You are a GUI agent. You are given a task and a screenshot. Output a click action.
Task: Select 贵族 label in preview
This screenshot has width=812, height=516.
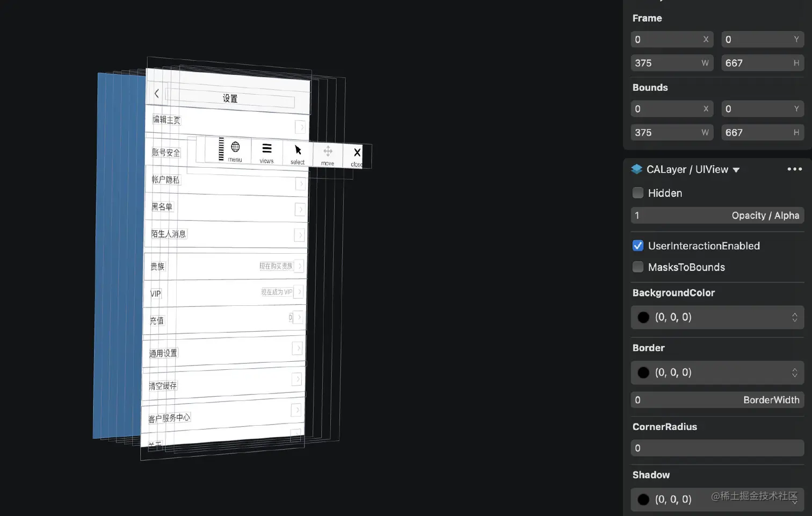157,267
